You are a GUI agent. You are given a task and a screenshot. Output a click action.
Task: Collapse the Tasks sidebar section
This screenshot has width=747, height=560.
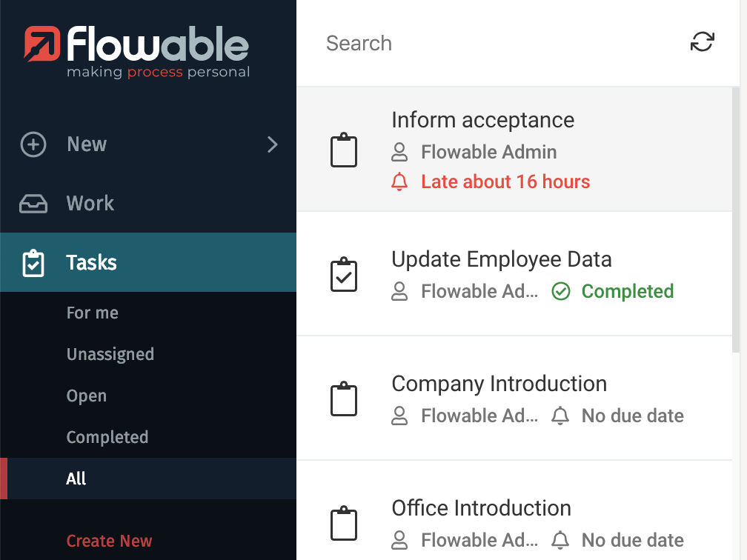(91, 263)
